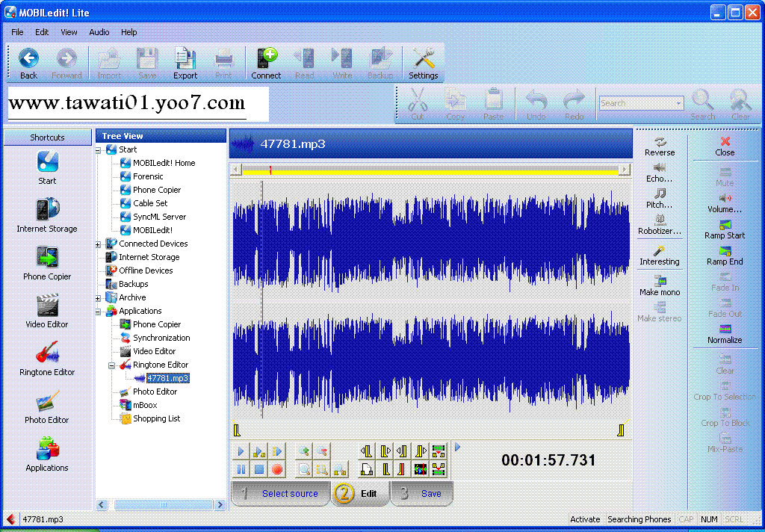This screenshot has width=765, height=532.
Task: Select SyncML Server in the Tree View
Action: (160, 217)
